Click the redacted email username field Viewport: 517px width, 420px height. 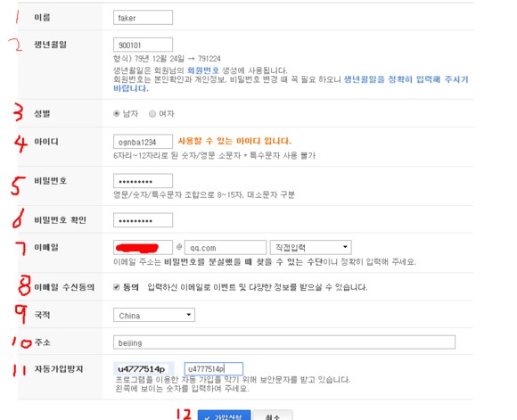(143, 247)
